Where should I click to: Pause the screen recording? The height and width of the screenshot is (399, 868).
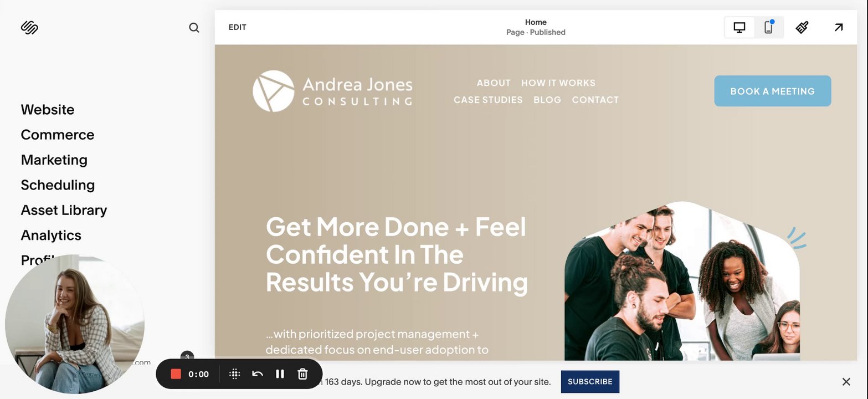pos(280,374)
